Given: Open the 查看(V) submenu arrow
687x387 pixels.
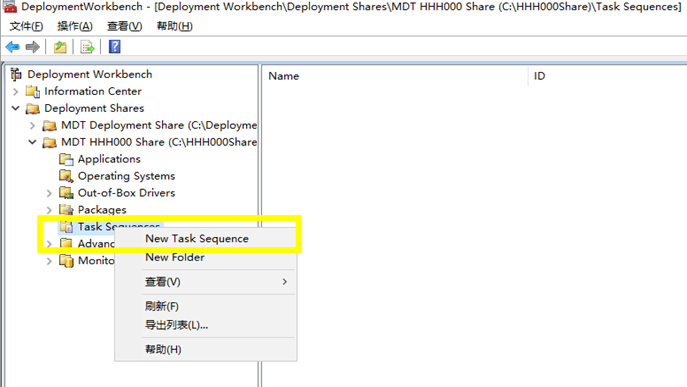Looking at the screenshot, I should click(285, 281).
